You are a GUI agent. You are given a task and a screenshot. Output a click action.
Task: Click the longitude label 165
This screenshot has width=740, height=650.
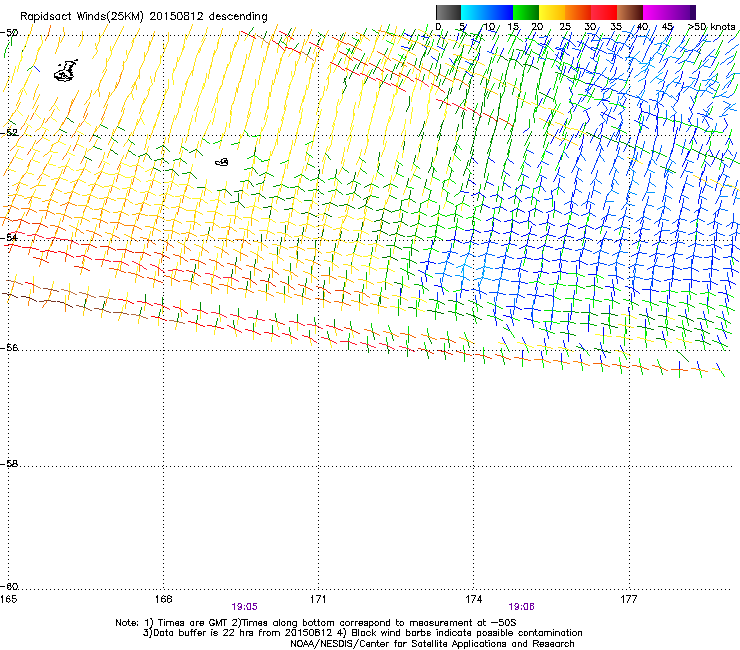click(x=8, y=599)
